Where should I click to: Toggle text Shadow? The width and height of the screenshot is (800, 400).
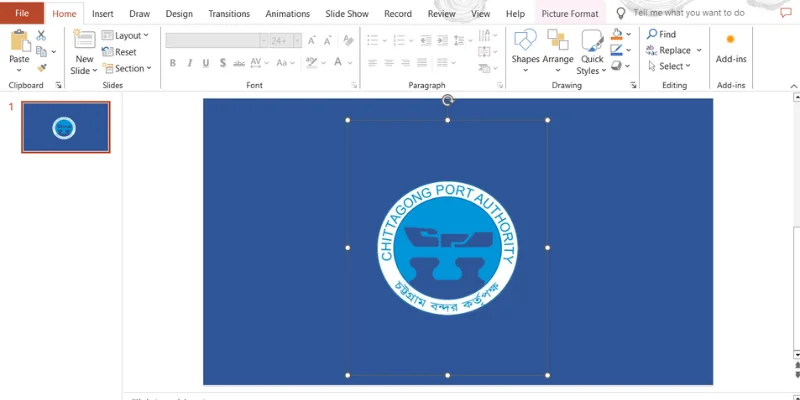point(222,63)
